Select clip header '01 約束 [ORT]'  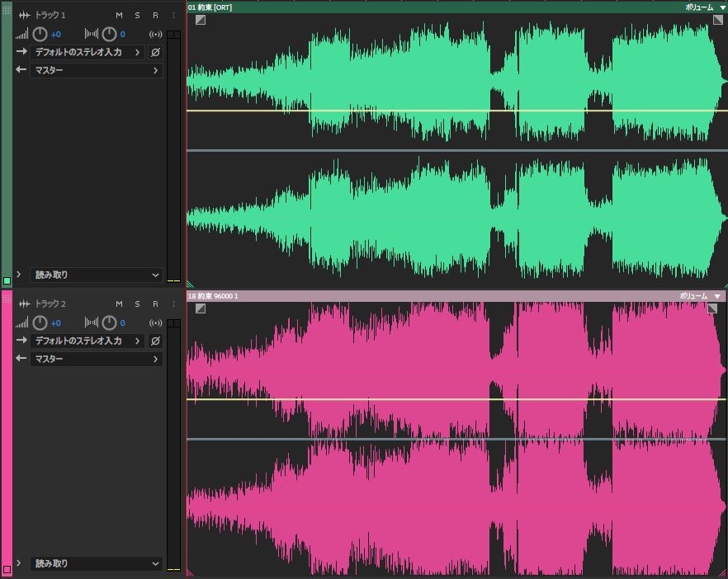[457, 7]
